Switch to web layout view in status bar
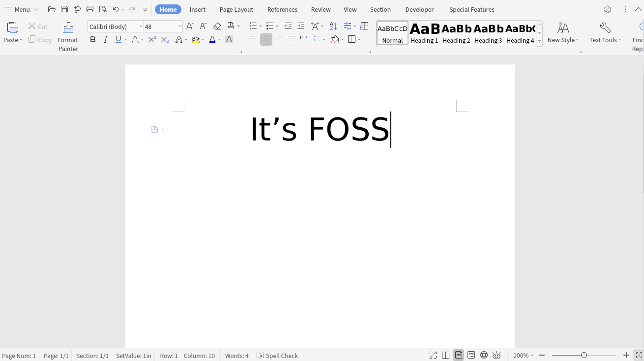Viewport: 644px width, 361px height. point(483,355)
